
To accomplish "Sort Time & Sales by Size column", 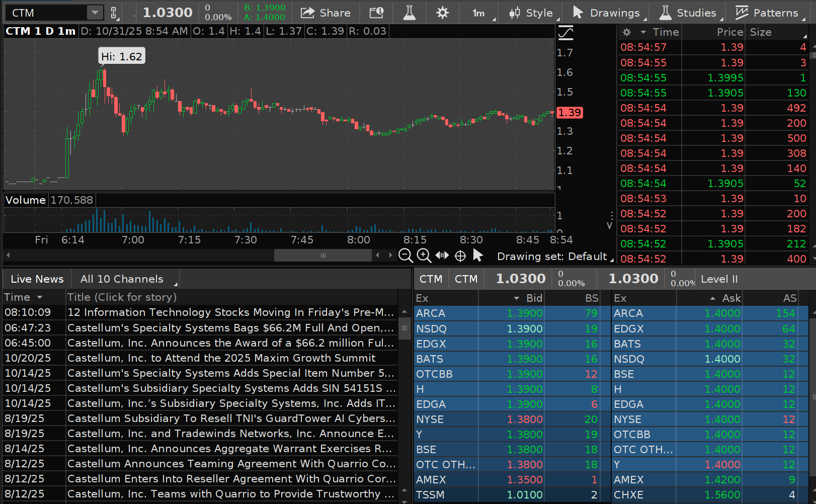I will tap(761, 32).
